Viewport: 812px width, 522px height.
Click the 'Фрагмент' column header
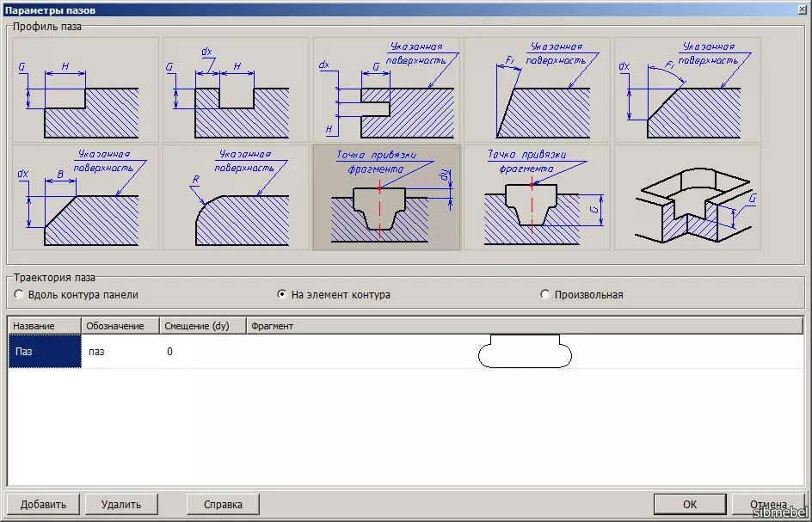pyautogui.click(x=525, y=326)
